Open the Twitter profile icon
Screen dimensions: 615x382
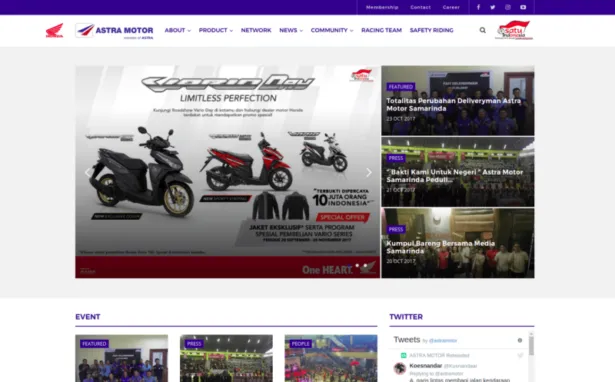pos(493,7)
